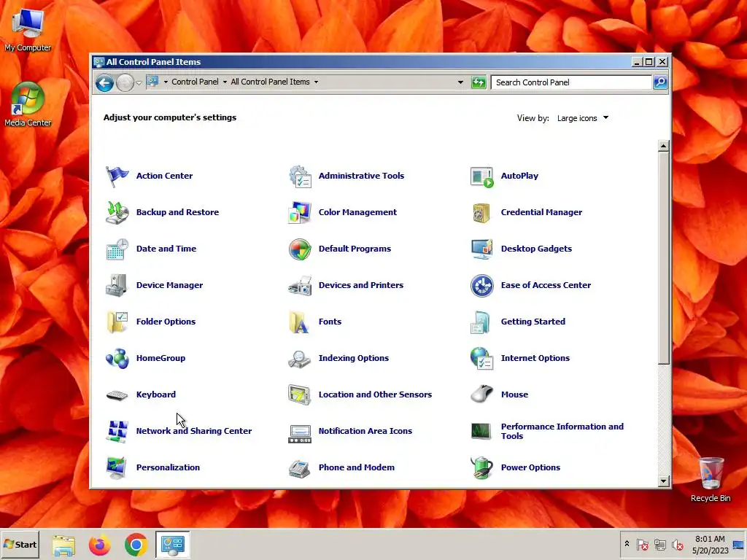This screenshot has width=747, height=560.
Task: Open Network and Sharing Center icon
Action: [117, 432]
